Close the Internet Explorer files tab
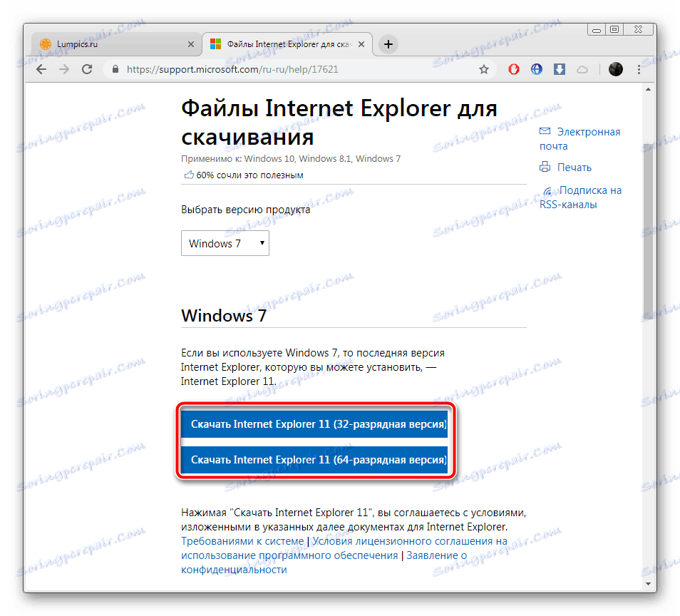Screen dimensions: 680x616 tap(361, 44)
